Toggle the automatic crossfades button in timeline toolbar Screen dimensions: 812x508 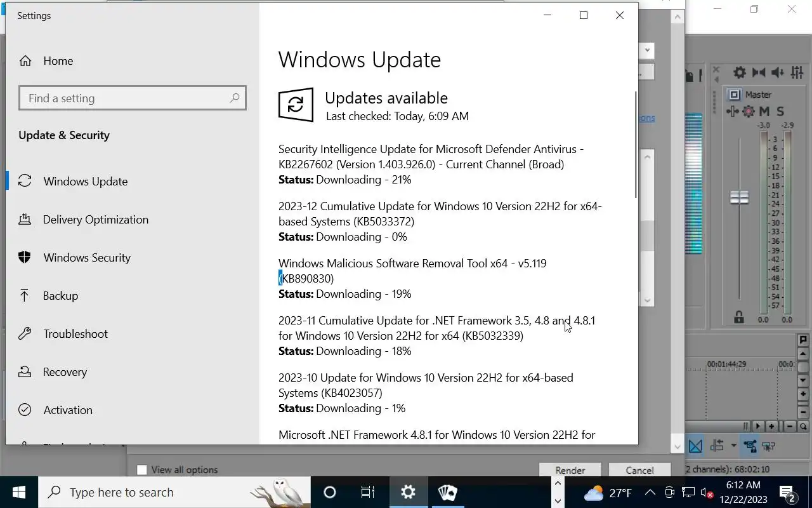(695, 446)
